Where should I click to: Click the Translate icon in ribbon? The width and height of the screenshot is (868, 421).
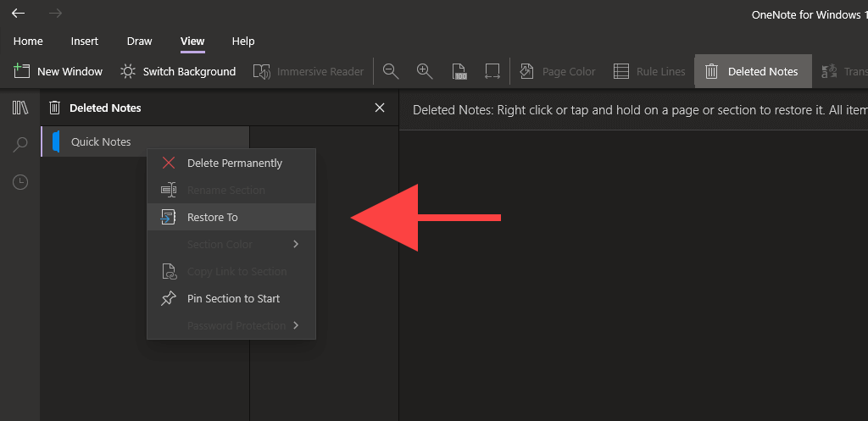pos(829,71)
